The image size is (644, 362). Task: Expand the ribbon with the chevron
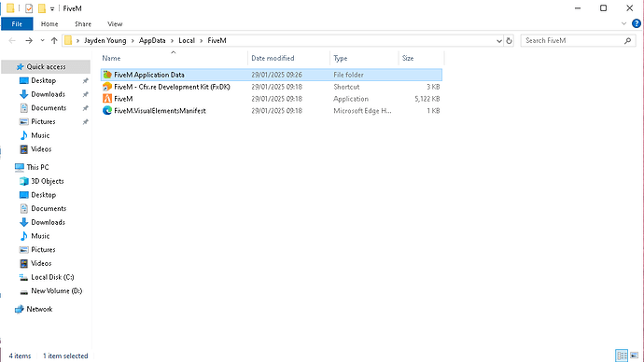pyautogui.click(x=623, y=24)
